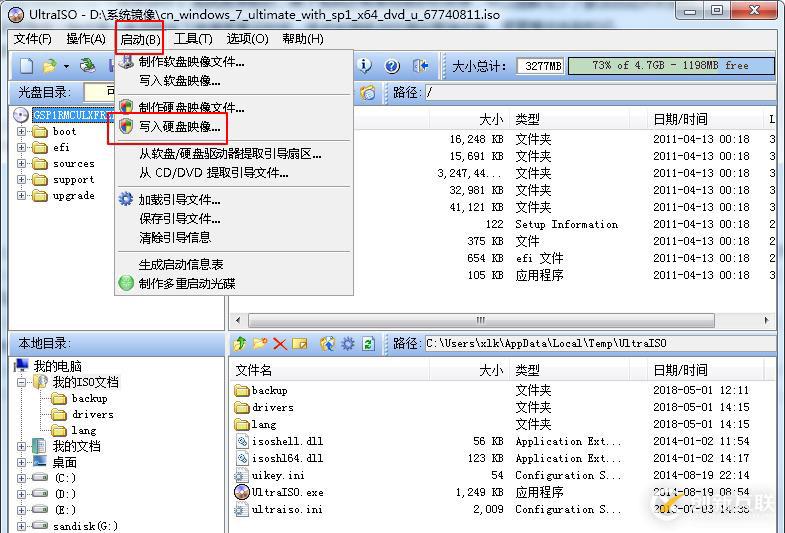Expand the (E:) drive node
The width and height of the screenshot is (785, 533).
(21, 510)
